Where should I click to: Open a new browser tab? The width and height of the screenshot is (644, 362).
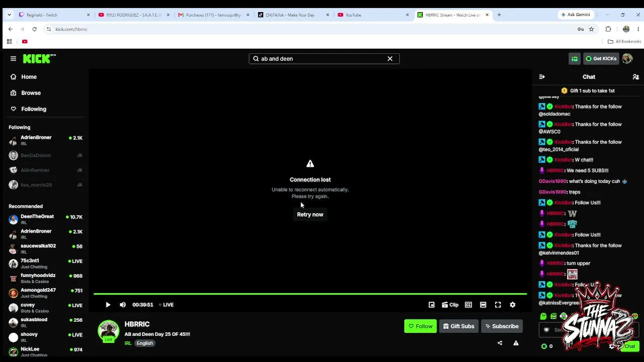[499, 15]
